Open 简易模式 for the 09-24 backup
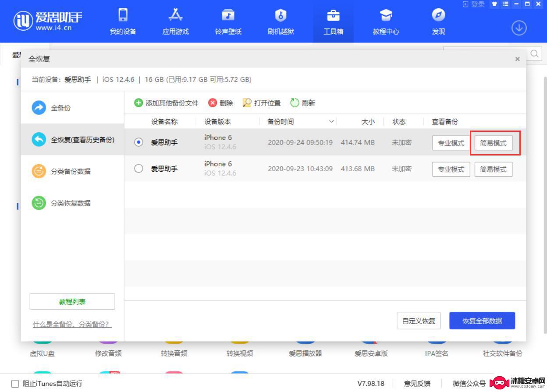Image resolution: width=547 pixels, height=392 pixels. (494, 143)
